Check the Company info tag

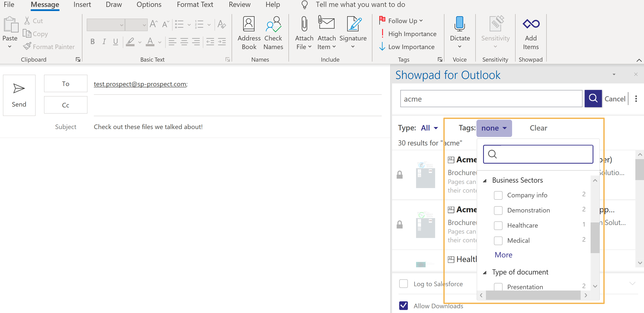[x=498, y=195]
